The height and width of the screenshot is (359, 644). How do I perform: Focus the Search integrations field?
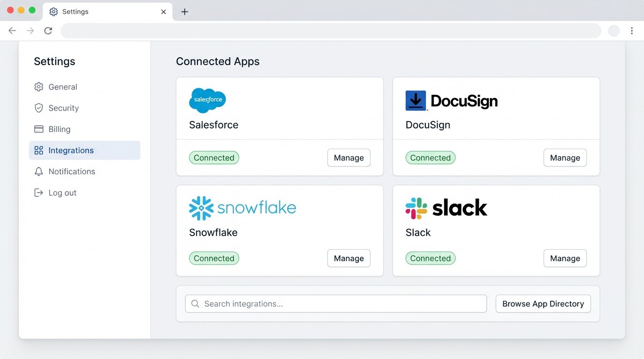point(342,304)
